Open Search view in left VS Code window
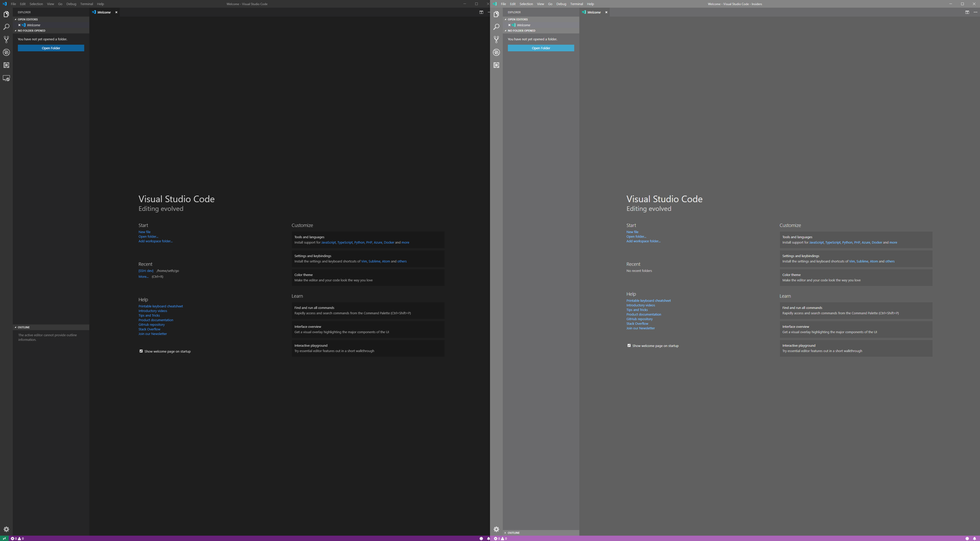 [x=6, y=27]
